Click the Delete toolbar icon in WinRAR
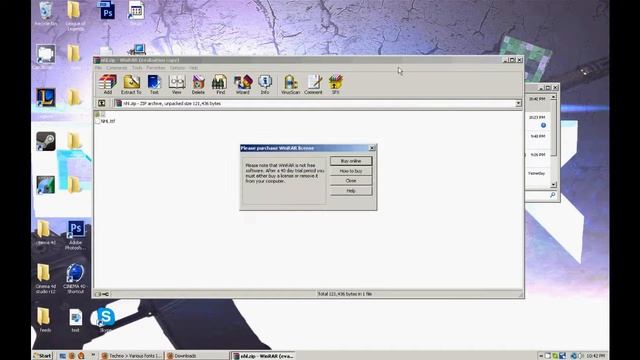Viewport: 640px width, 360px height. (x=198, y=84)
